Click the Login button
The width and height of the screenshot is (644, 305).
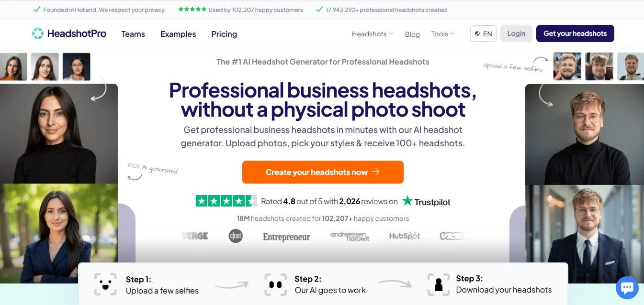pyautogui.click(x=516, y=33)
